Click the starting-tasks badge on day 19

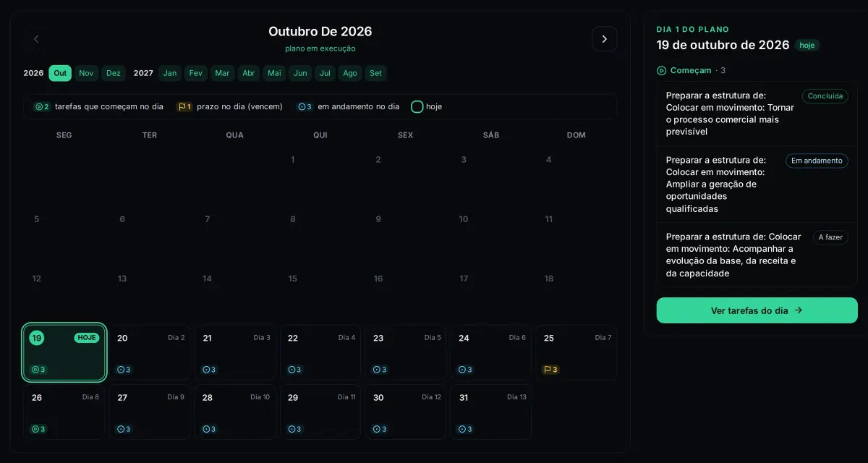click(x=38, y=370)
